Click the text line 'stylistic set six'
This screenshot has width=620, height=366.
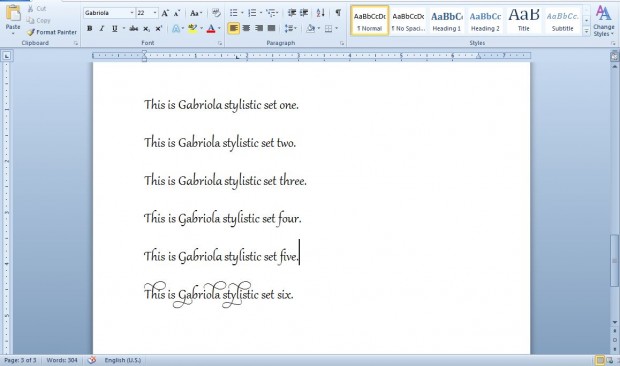click(x=219, y=295)
